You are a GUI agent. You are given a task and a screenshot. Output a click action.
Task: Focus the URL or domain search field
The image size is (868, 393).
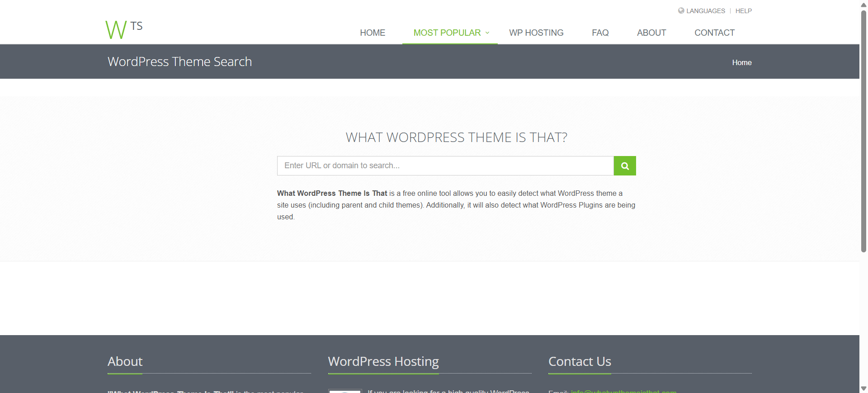[445, 166]
